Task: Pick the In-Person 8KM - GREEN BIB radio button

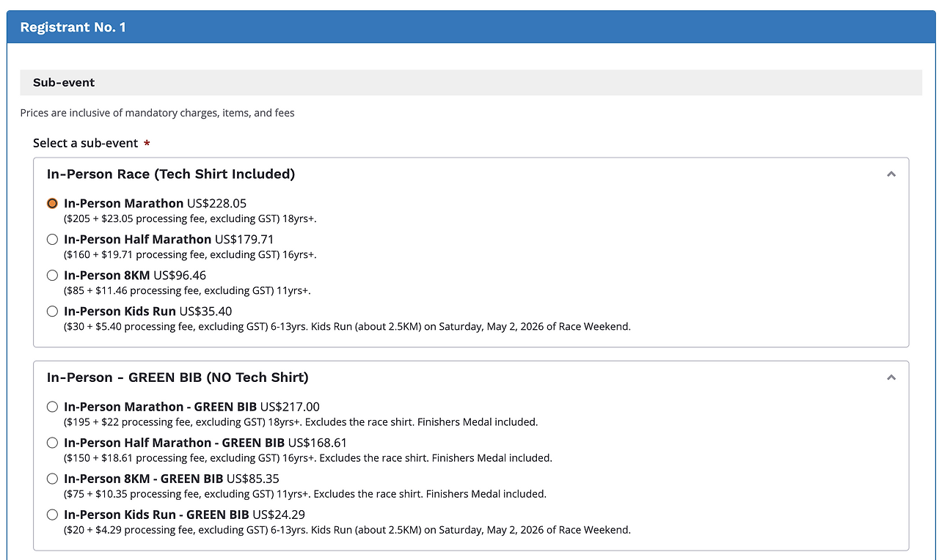Action: click(52, 479)
